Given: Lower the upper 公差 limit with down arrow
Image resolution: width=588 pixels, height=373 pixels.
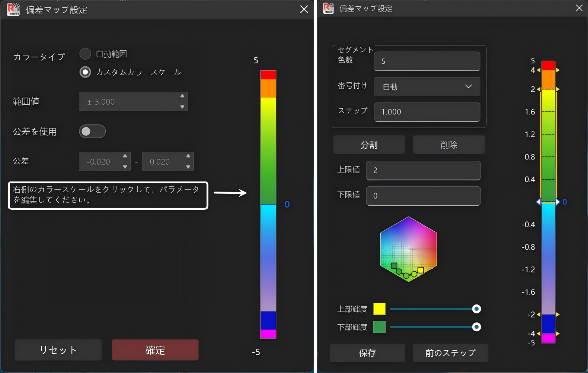Looking at the screenshot, I should coord(188,167).
